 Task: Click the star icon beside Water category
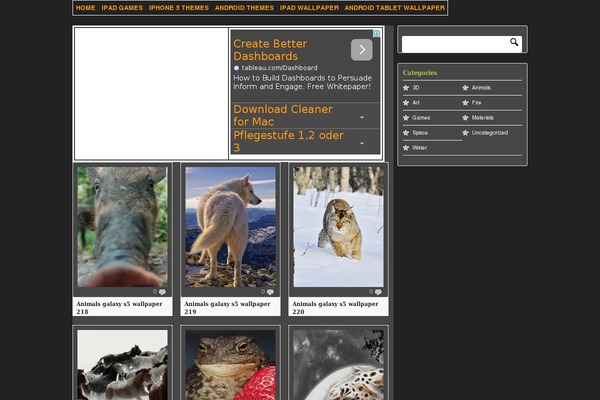(406, 147)
